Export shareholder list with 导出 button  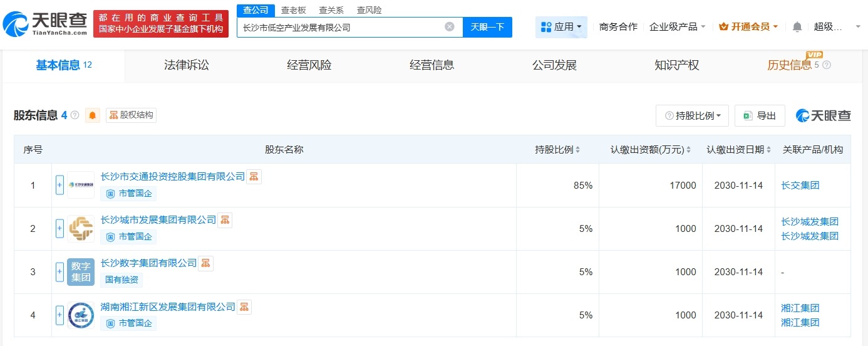coord(760,116)
